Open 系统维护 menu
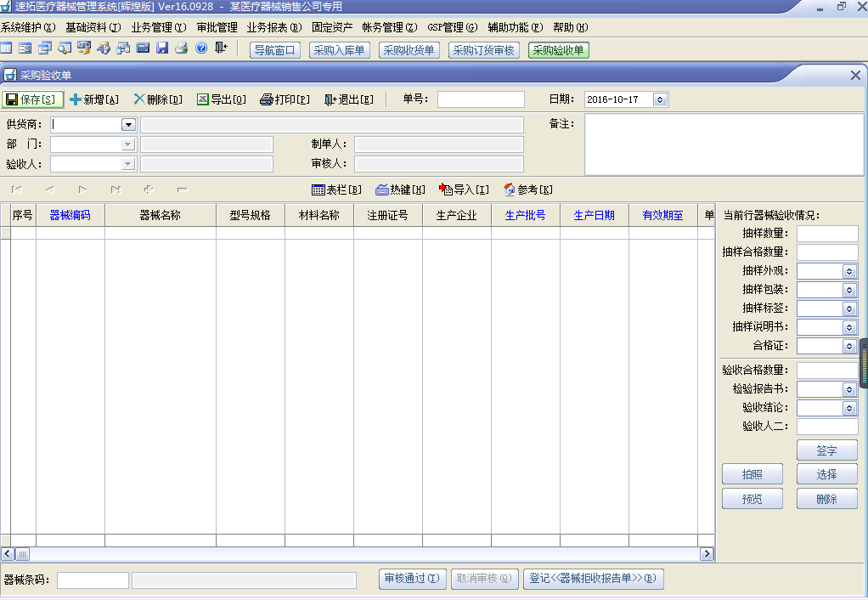This screenshot has height=600, width=868. tap(28, 27)
